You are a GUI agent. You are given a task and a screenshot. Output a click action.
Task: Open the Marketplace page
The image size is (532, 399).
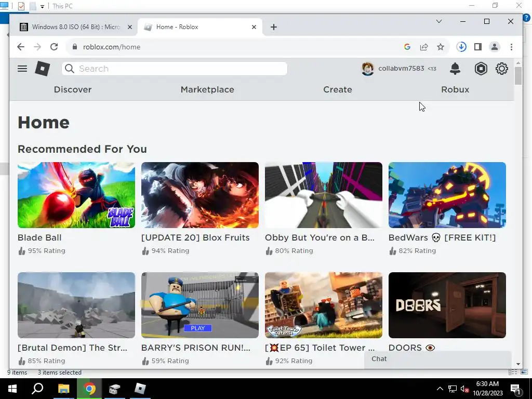(207, 89)
